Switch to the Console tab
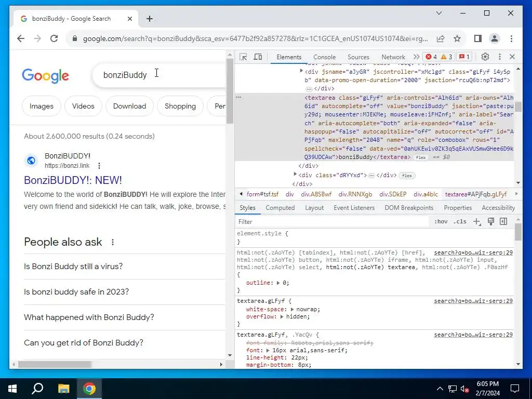The width and height of the screenshot is (532, 399). tap(324, 57)
